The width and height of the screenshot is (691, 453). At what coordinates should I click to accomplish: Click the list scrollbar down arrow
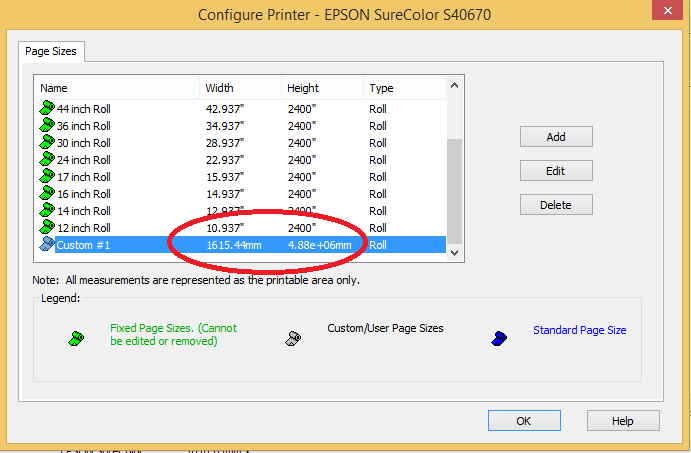(x=455, y=253)
